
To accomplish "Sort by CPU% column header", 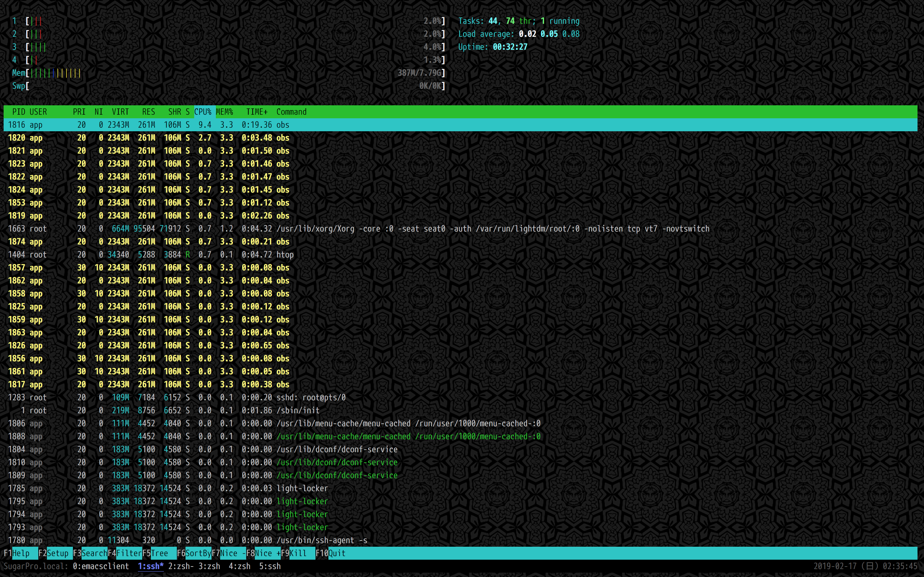I will pyautogui.click(x=203, y=112).
